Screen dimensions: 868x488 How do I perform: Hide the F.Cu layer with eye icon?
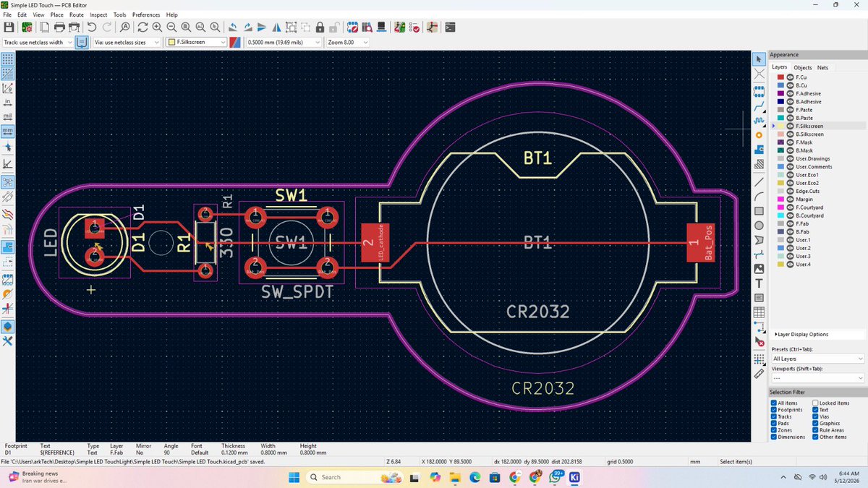point(790,77)
